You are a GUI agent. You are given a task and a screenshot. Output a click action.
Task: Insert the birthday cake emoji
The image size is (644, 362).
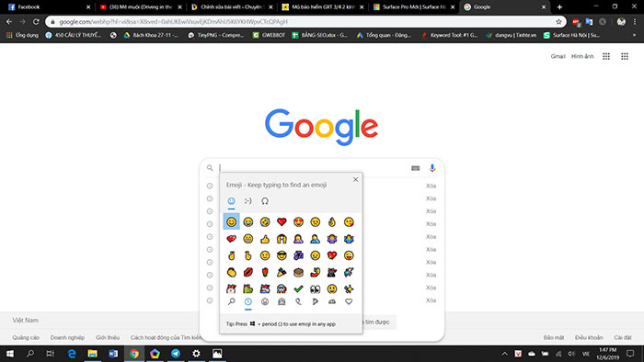coord(299,272)
